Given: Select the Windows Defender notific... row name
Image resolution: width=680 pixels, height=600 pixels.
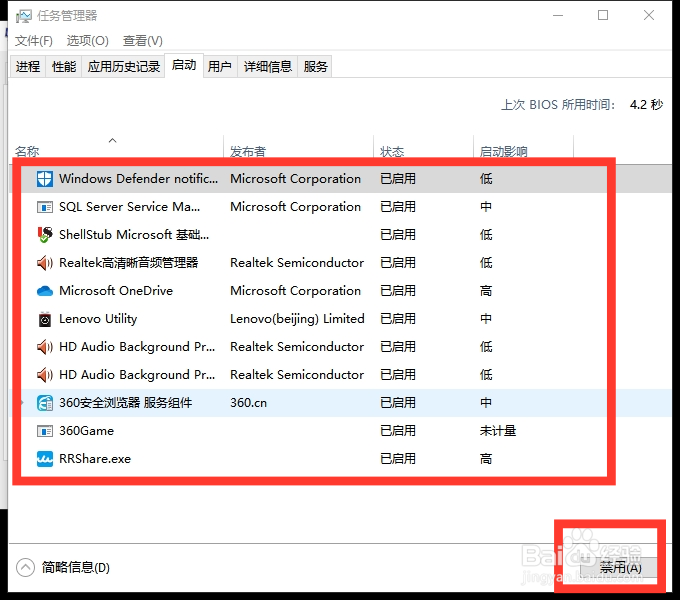Looking at the screenshot, I should point(138,179).
